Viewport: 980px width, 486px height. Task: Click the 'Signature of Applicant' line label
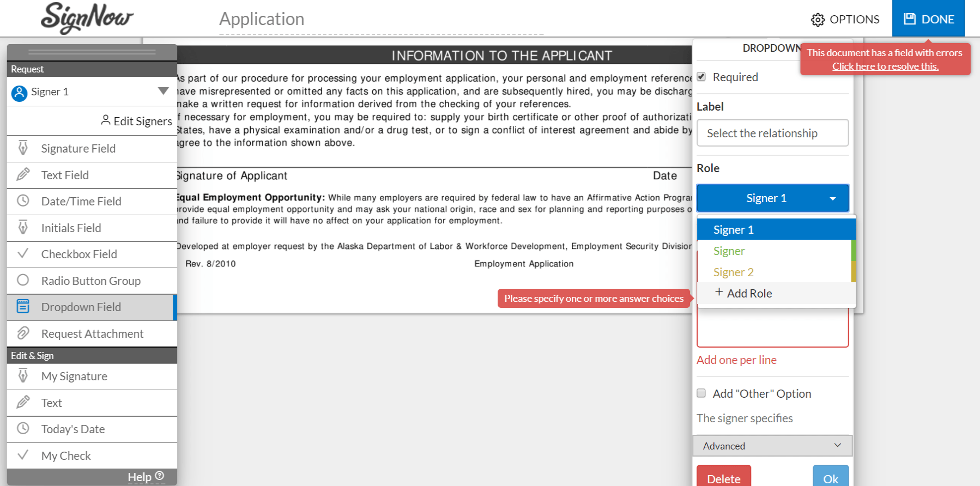tap(231, 176)
